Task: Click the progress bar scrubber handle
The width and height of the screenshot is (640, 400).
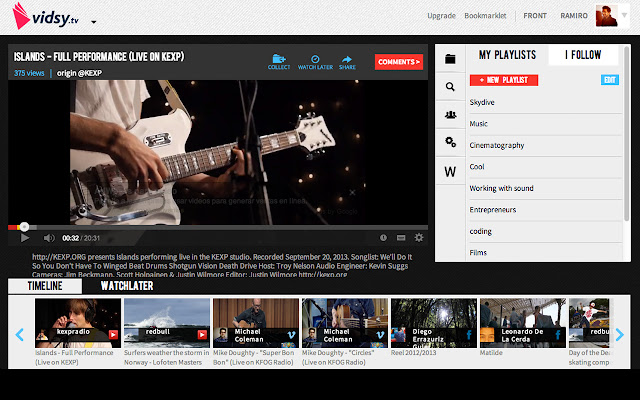Action: click(x=24, y=227)
